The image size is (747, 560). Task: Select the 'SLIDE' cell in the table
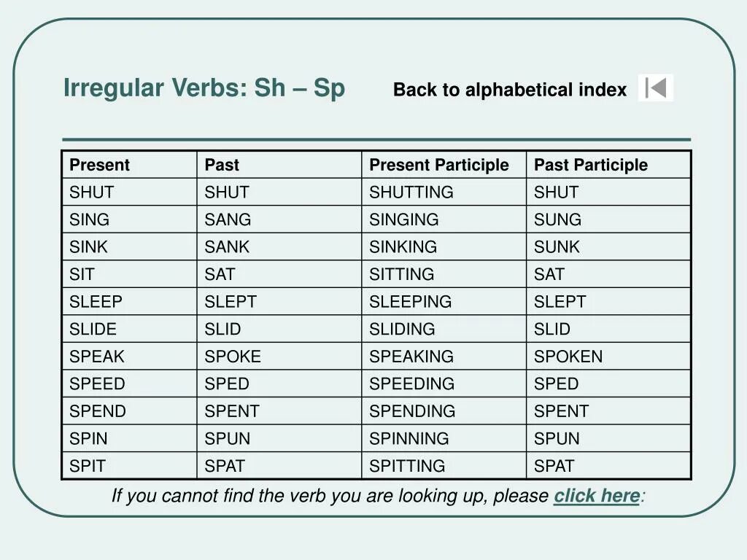point(93,330)
